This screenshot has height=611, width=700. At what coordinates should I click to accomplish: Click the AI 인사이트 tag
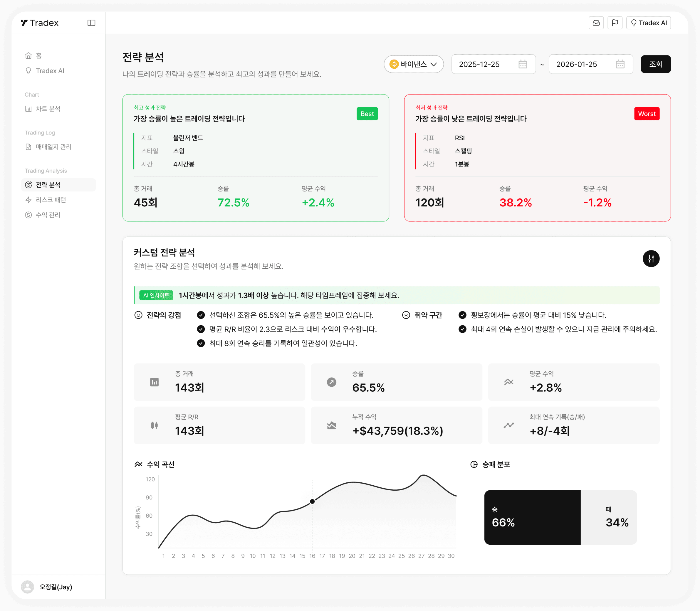(x=156, y=295)
